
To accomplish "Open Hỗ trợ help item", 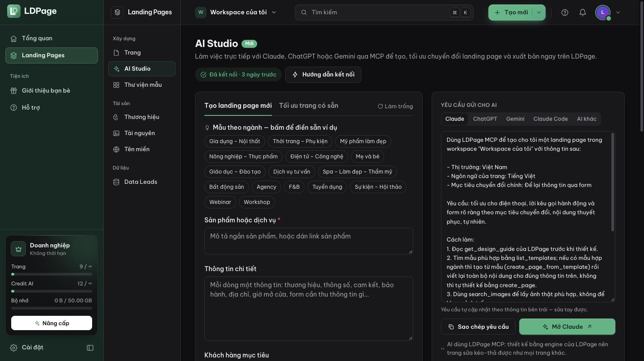I will (51, 108).
